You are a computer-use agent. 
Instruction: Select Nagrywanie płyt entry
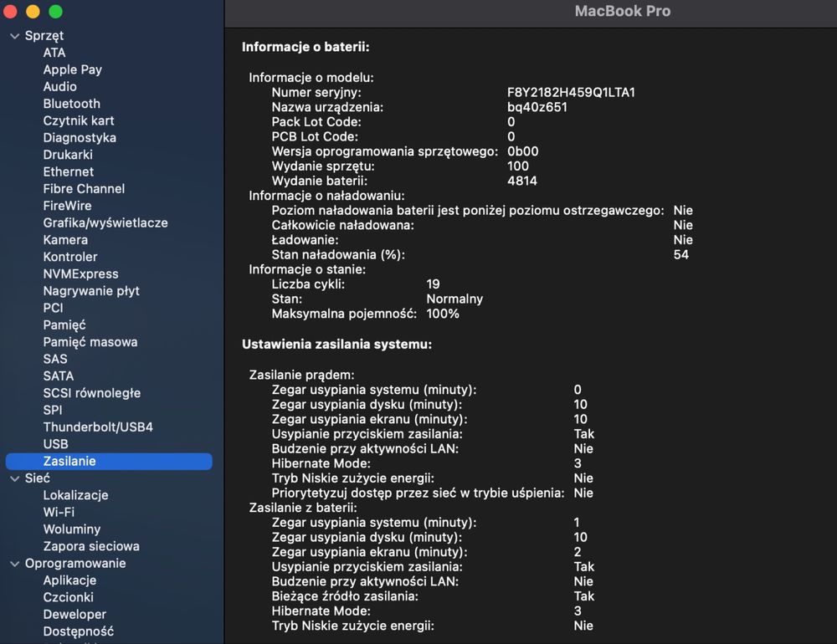(x=91, y=291)
